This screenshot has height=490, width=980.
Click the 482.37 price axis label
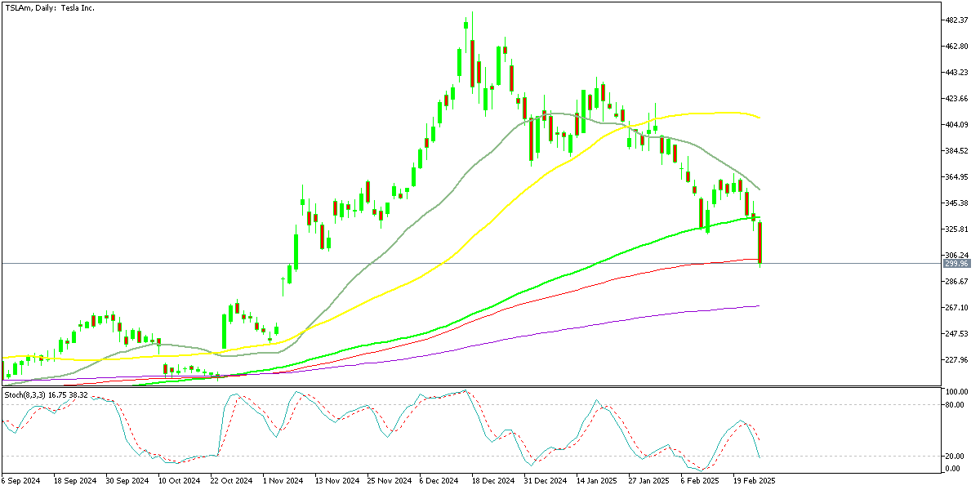[955, 20]
